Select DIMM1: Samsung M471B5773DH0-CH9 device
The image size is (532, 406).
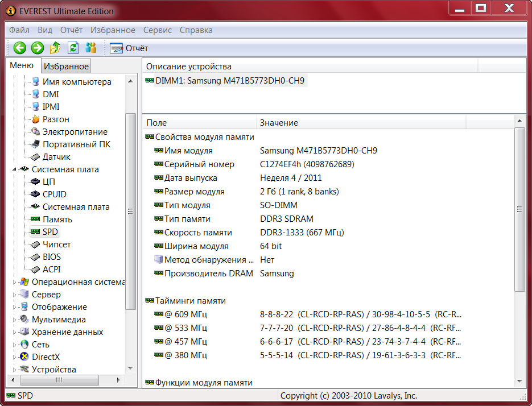point(226,81)
